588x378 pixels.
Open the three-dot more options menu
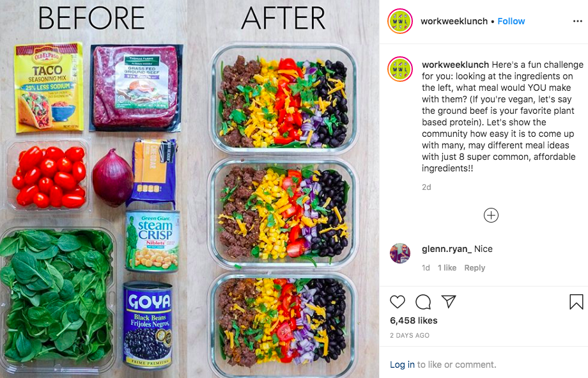578,21
